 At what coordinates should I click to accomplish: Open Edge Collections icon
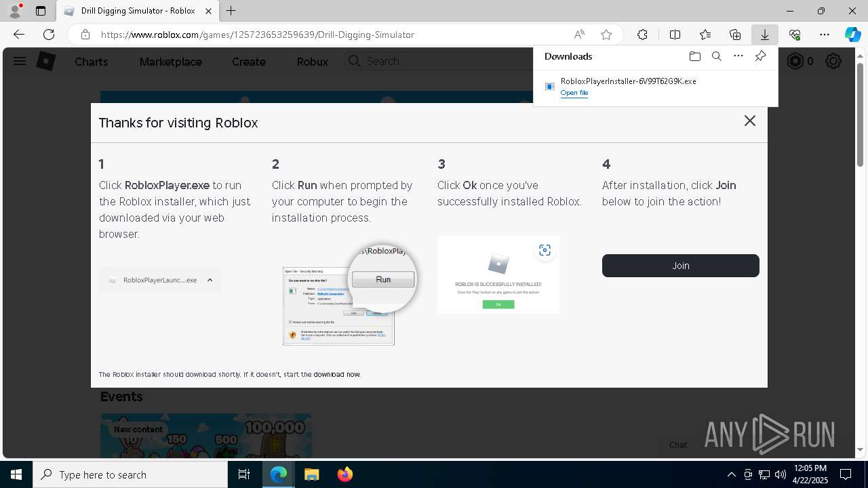click(x=735, y=35)
